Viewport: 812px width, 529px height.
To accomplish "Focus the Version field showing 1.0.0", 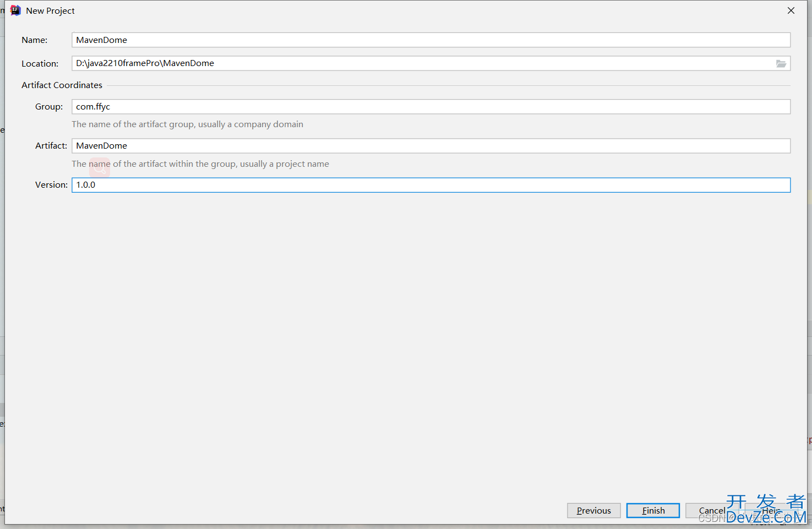I will click(430, 185).
